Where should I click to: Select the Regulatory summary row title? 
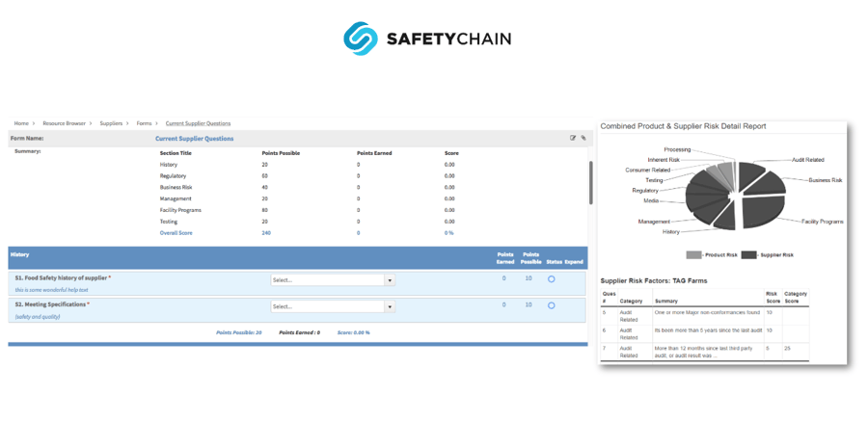(x=173, y=176)
